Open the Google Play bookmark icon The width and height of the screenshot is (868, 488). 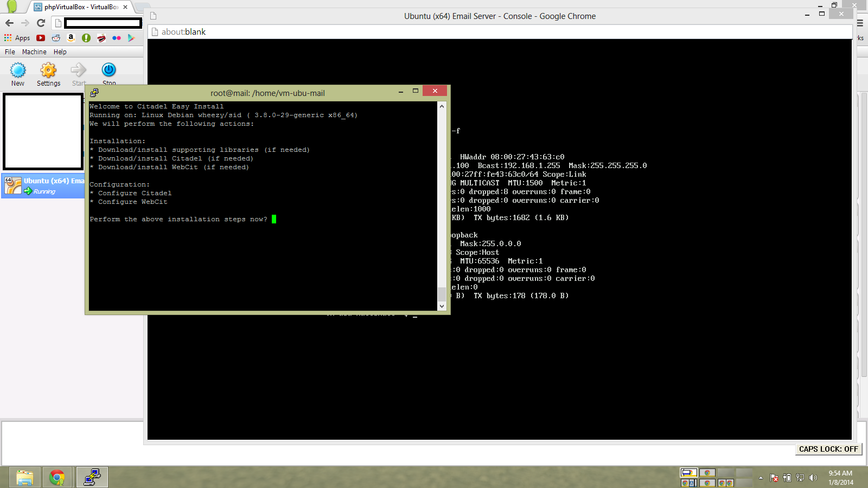[x=131, y=38]
